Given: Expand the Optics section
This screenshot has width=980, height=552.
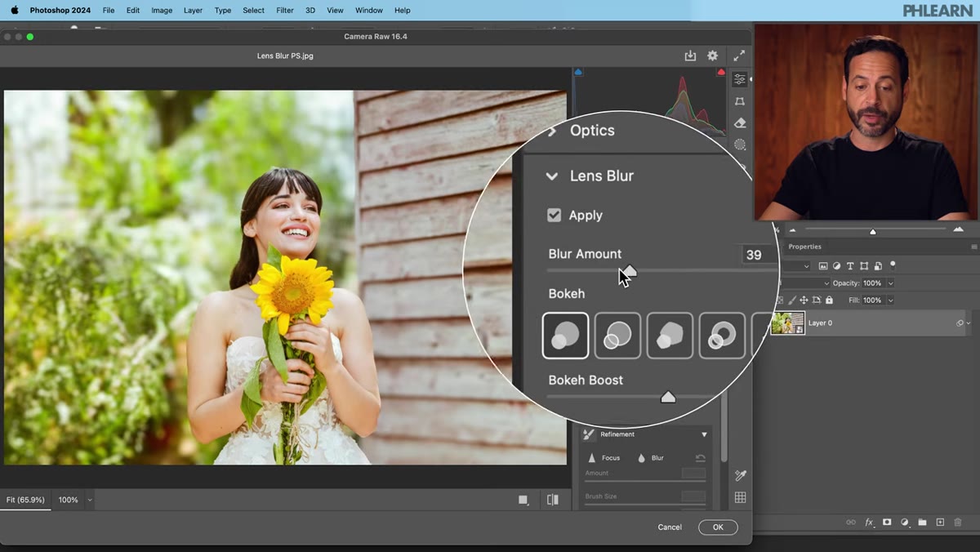Looking at the screenshot, I should coord(552,131).
